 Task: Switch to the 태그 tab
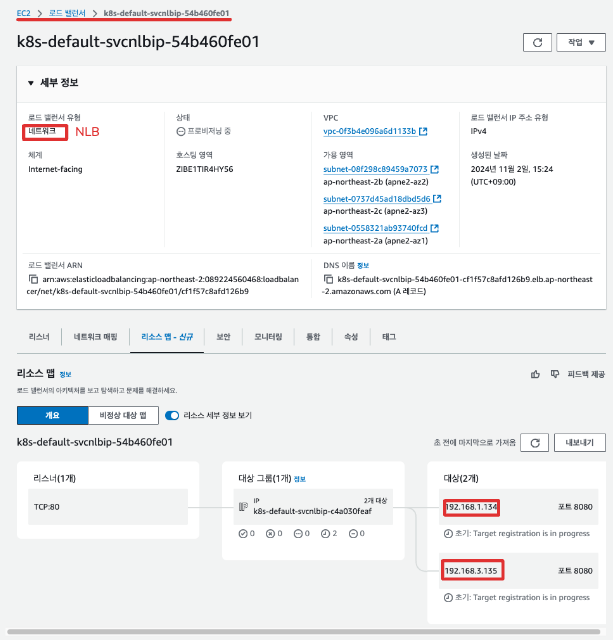coord(389,337)
